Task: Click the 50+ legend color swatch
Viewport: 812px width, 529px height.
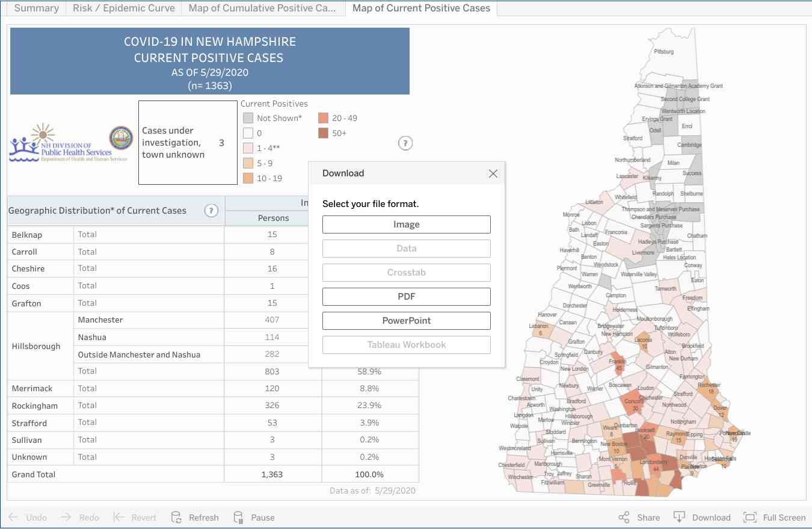Action: coord(324,133)
